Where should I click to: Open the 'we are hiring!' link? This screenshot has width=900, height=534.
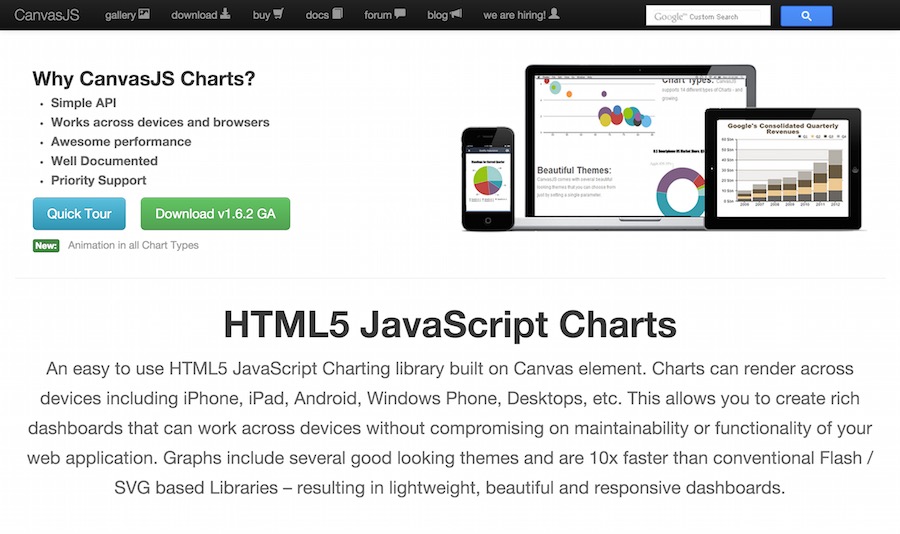tap(521, 15)
